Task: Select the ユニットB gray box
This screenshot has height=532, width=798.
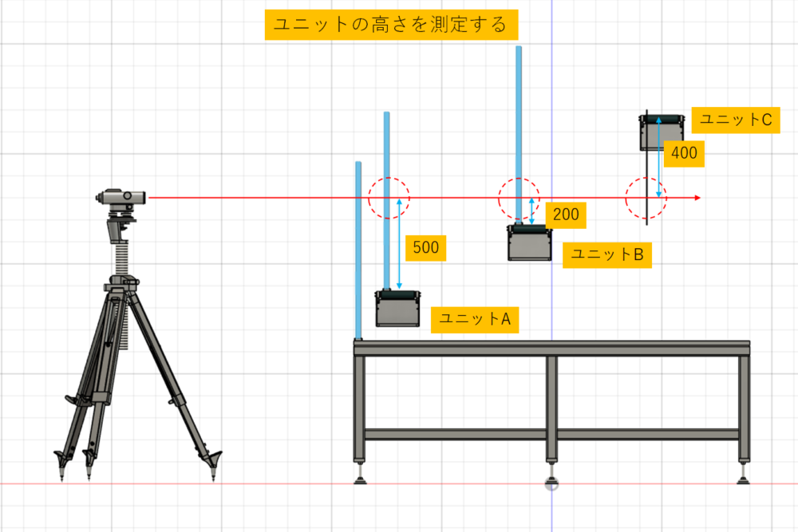Action: [x=530, y=243]
